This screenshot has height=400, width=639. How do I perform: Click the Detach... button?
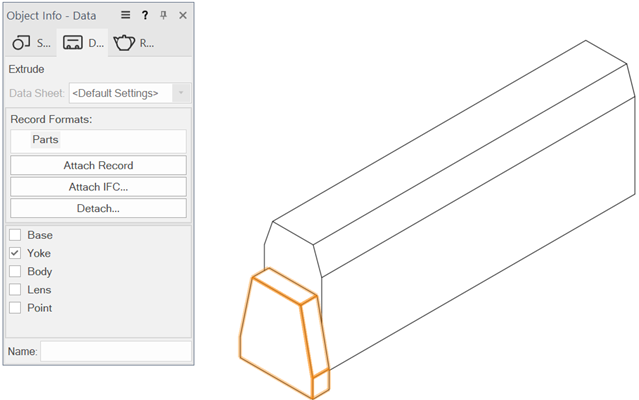pos(98,208)
